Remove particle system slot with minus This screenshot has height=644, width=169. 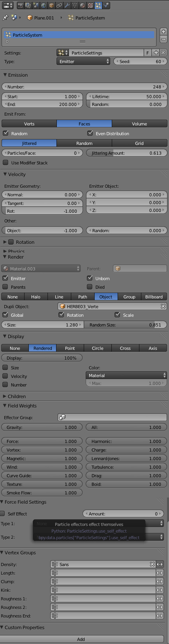(164, 39)
